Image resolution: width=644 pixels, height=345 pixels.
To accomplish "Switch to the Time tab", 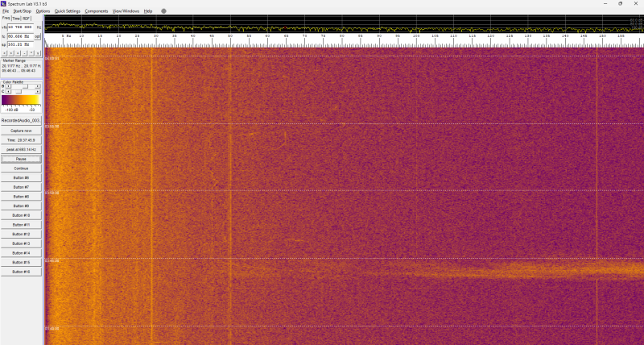I will (16, 19).
